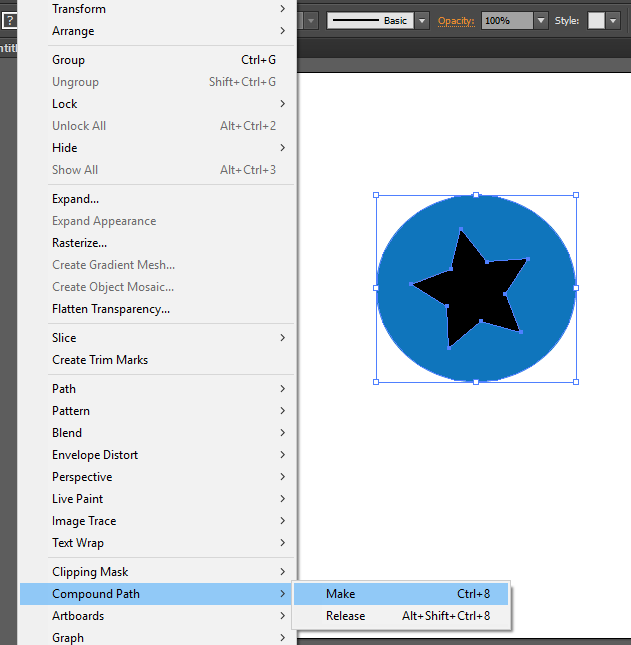The height and width of the screenshot is (645, 631).
Task: Click the dropdown arrow left of stroke preview
Action: click(x=311, y=21)
